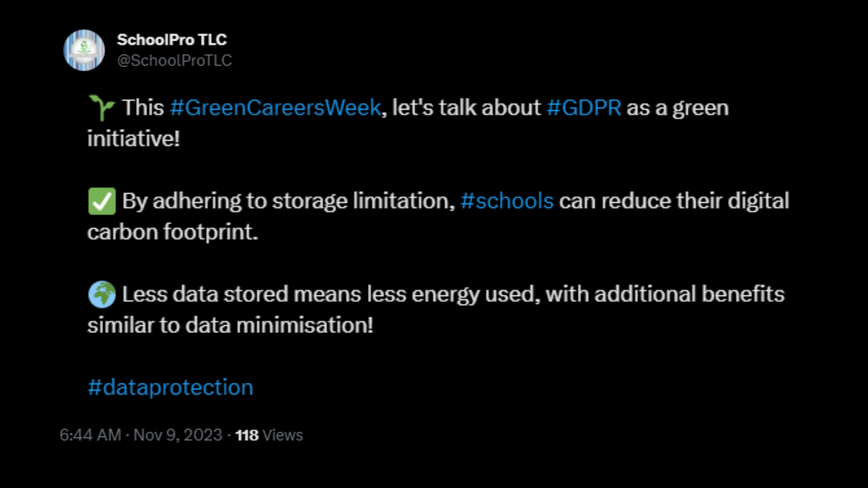Viewport: 868px width, 488px height.
Task: Open the SchoolPro TLC display name
Action: pos(171,40)
